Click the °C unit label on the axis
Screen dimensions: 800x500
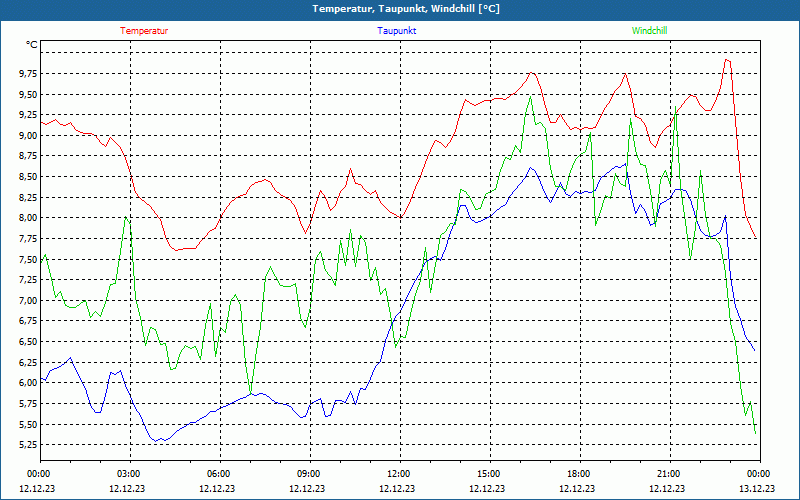tap(32, 45)
